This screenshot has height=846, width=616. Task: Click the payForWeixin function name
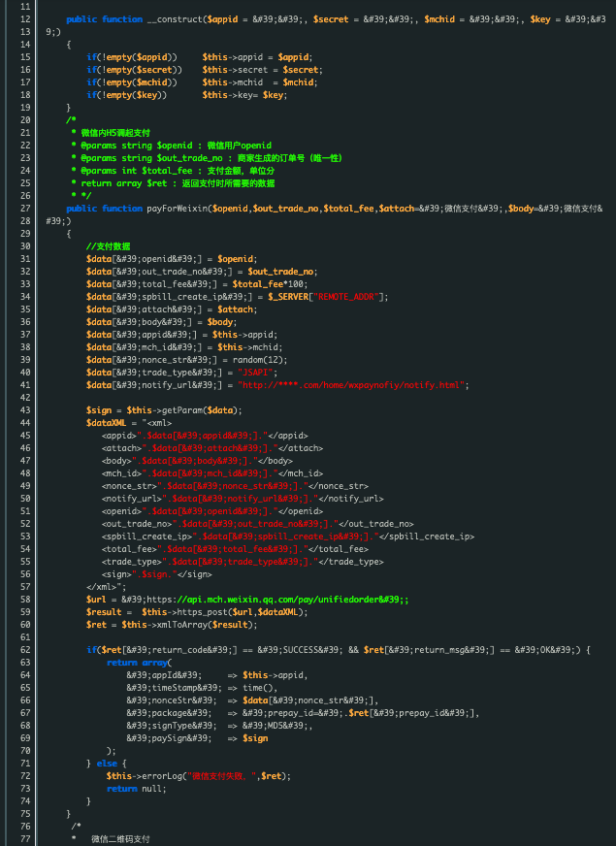pos(178,209)
